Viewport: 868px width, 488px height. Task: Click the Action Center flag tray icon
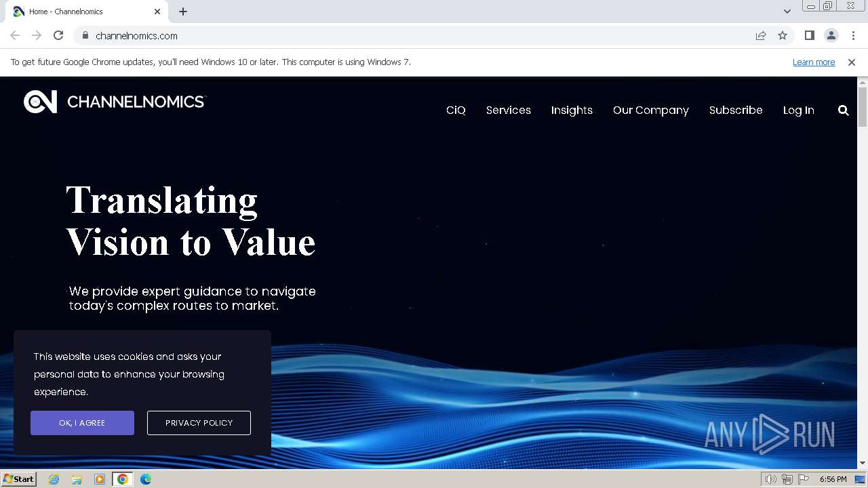pyautogui.click(x=804, y=479)
